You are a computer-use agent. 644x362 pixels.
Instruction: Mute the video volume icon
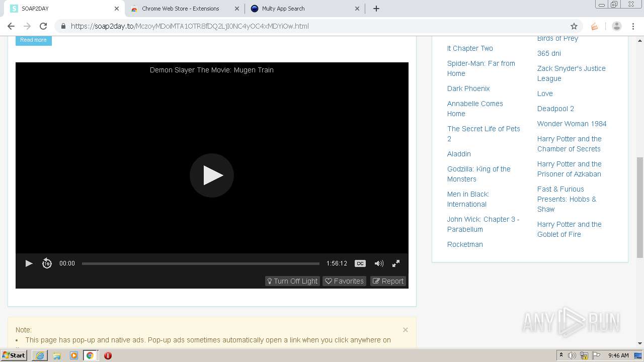coord(379,263)
